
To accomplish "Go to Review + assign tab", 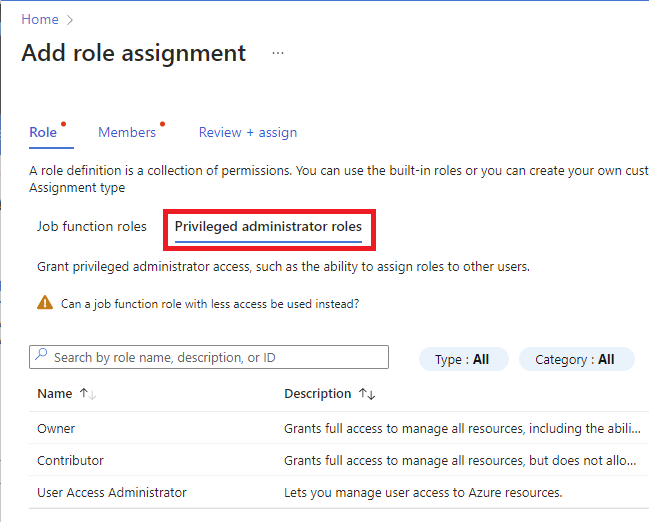I will (247, 132).
